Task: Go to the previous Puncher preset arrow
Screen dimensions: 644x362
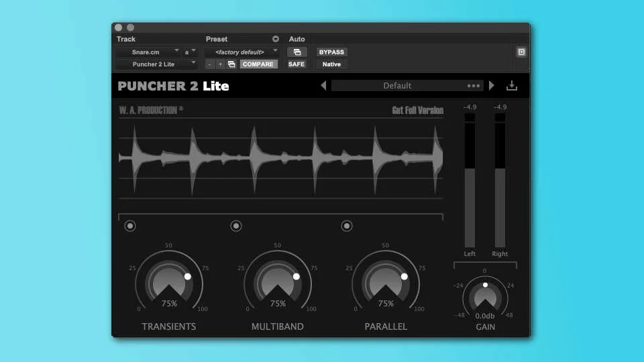Action: tap(323, 85)
